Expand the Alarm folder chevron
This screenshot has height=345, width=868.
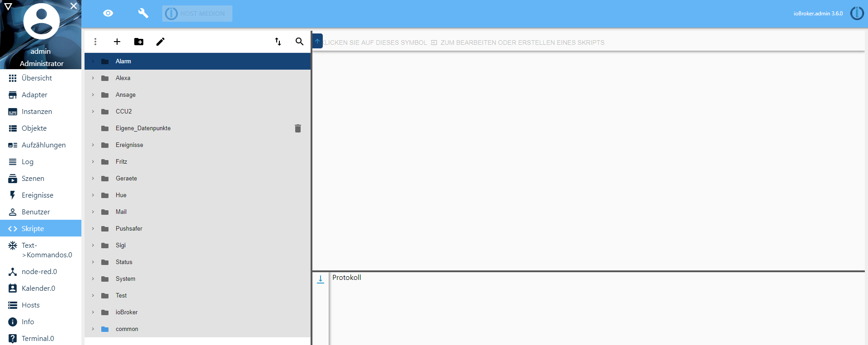click(x=93, y=61)
